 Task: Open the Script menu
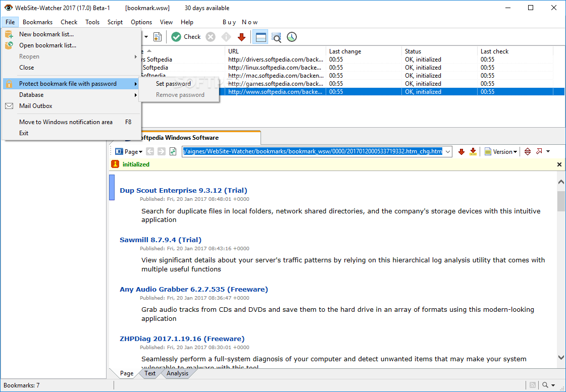click(115, 22)
